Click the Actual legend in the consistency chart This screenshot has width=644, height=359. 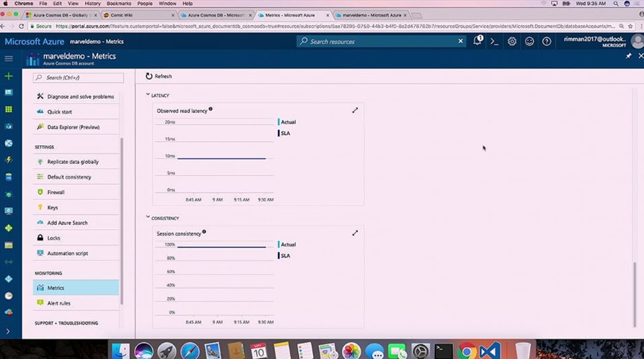click(287, 245)
